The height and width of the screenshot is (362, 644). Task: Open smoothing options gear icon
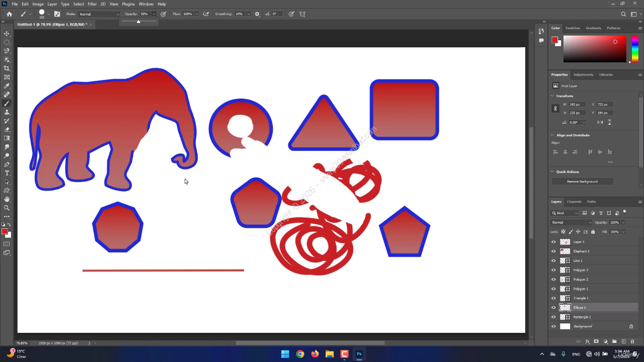click(258, 14)
